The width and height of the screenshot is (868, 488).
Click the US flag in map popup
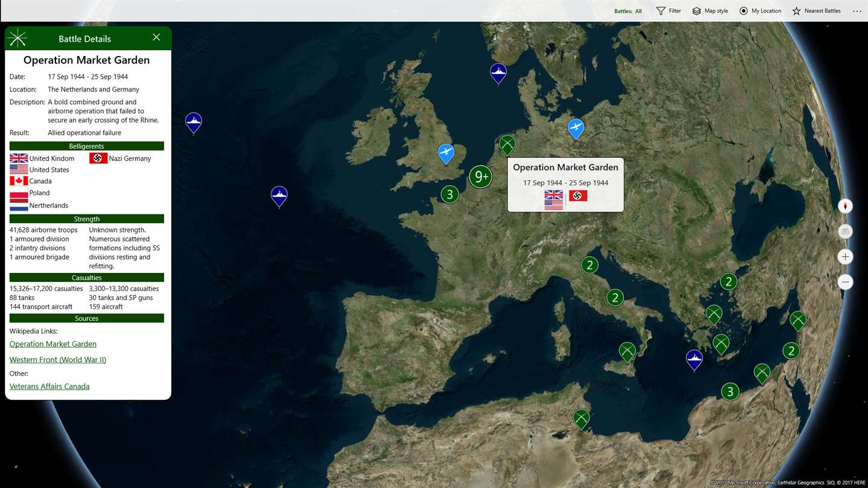coord(553,205)
